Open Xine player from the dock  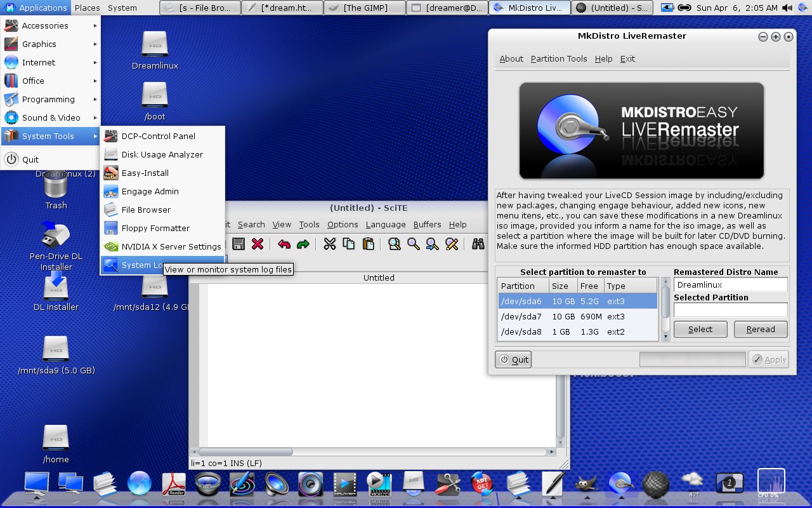tap(379, 484)
